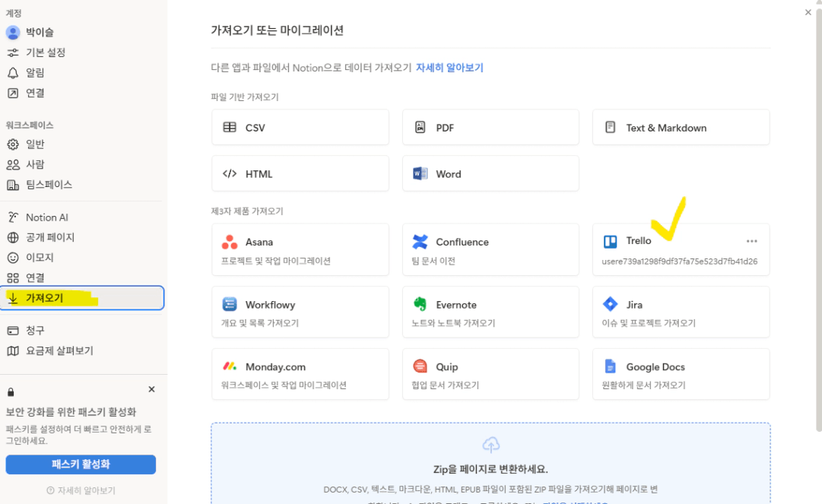
Task: Click the 워크스페이스 sidebar section label
Action: pos(30,125)
